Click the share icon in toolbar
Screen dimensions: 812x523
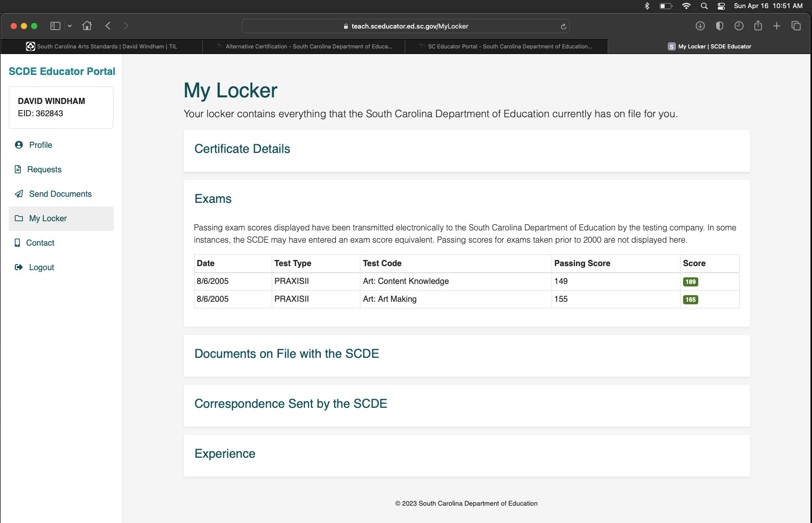[758, 25]
